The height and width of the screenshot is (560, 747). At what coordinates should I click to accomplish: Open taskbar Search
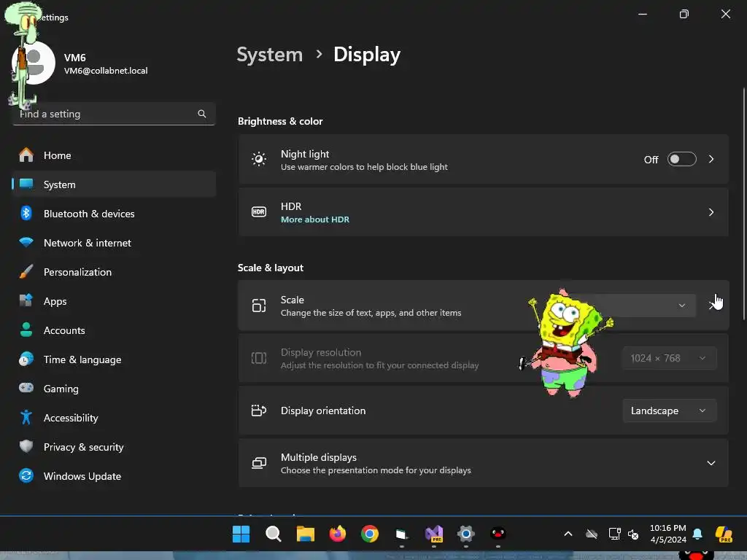click(274, 534)
